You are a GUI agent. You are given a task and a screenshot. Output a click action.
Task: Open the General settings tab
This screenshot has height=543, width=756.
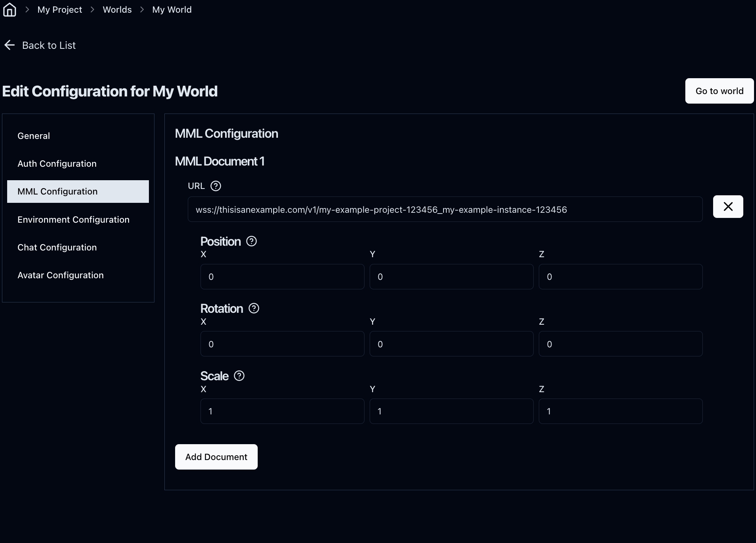pos(34,136)
